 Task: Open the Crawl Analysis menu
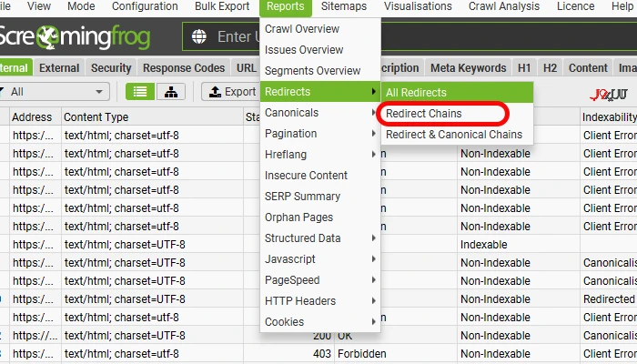[504, 6]
